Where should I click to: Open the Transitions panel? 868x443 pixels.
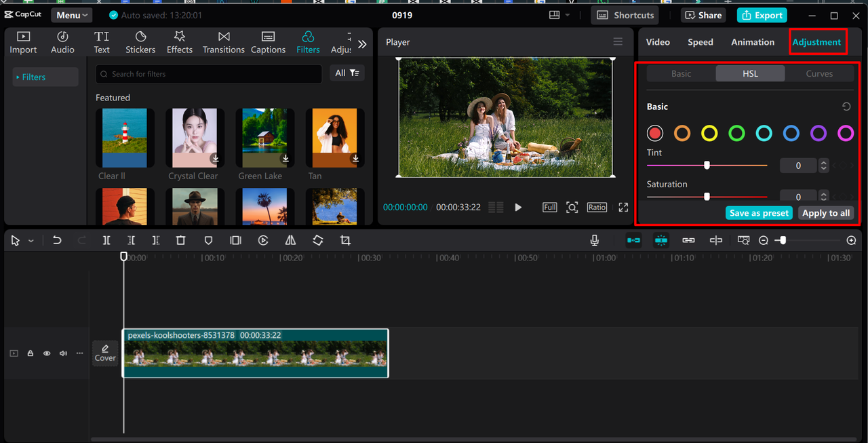coord(224,42)
